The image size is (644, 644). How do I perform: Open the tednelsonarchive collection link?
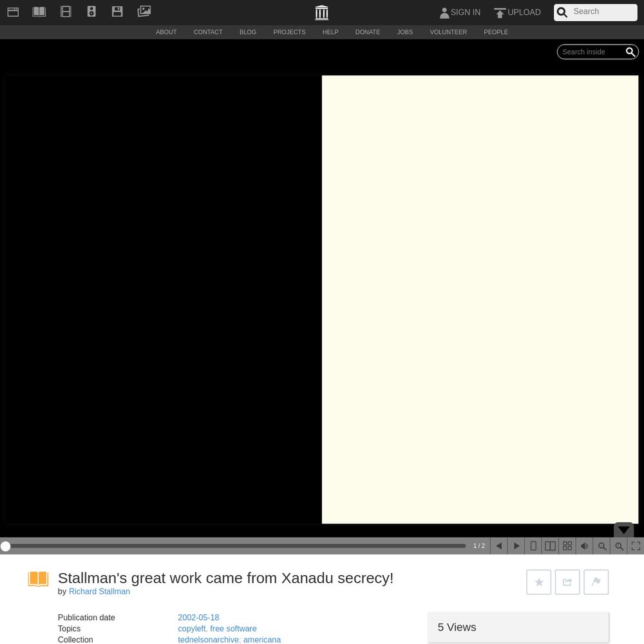(x=209, y=640)
